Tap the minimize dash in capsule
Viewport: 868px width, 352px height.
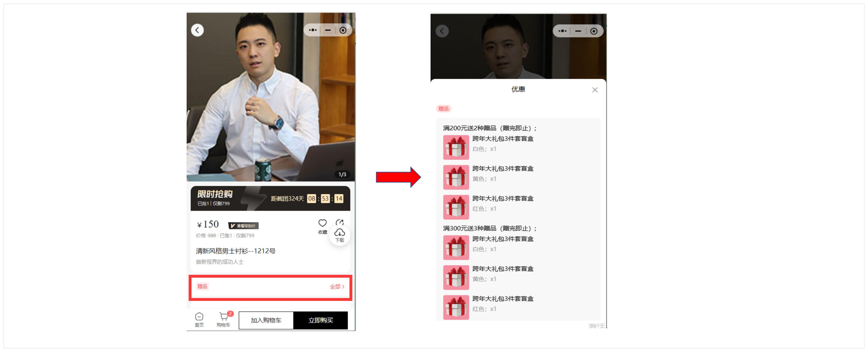(x=327, y=30)
